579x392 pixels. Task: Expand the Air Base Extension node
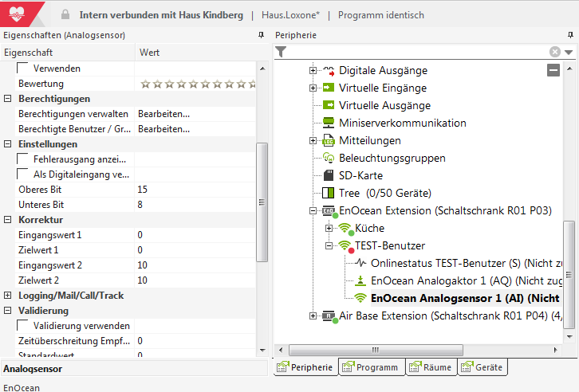313,316
